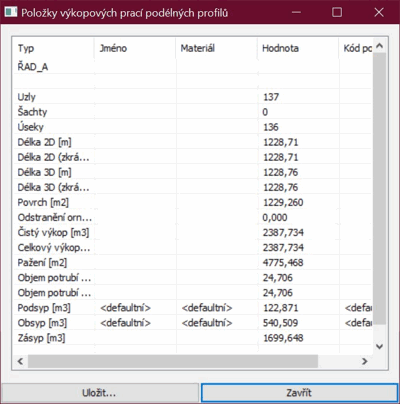The image size is (400, 404).
Task: Click the Uložit... button
Action: [x=100, y=393]
